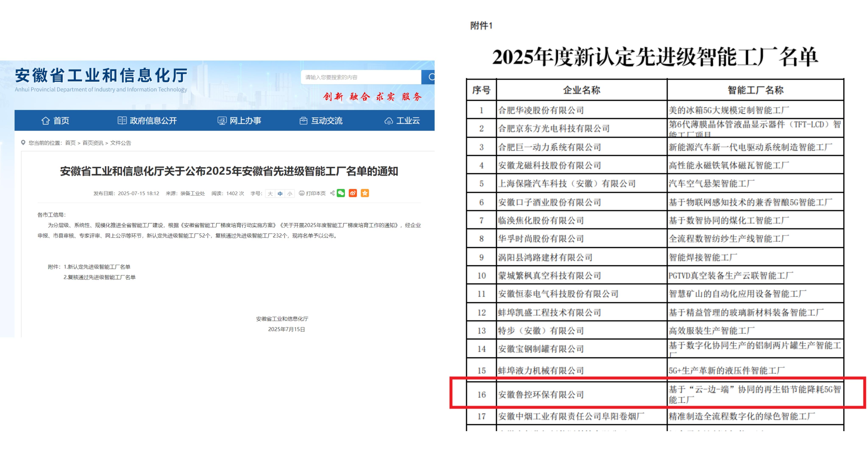Open attachment 1.新认定先进级智能工厂名单
The height and width of the screenshot is (458, 868).
point(97,267)
